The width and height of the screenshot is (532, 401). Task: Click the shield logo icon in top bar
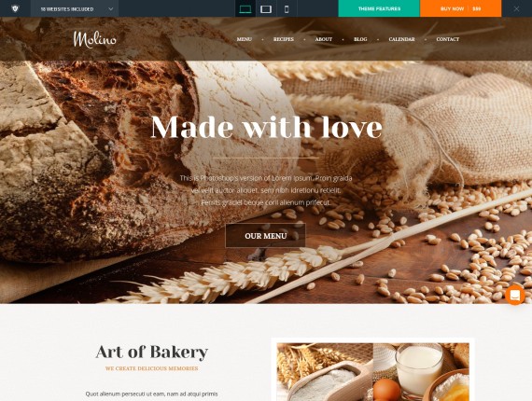[x=15, y=8]
